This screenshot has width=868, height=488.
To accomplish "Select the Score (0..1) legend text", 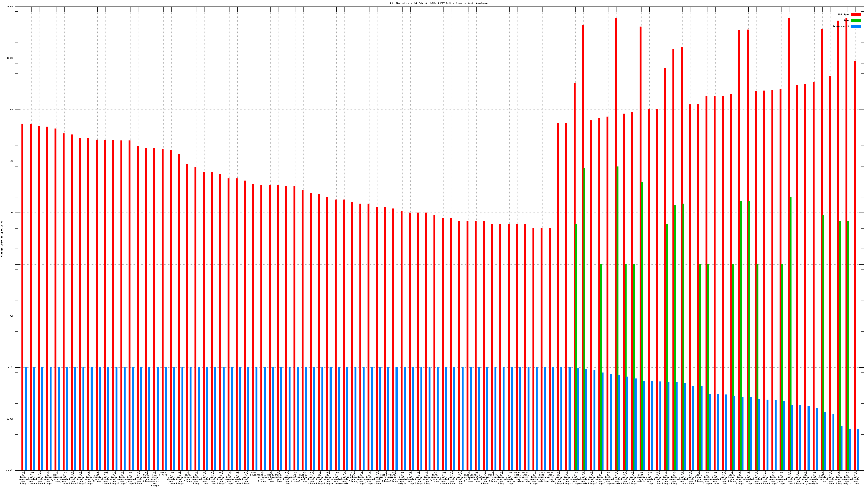I will pyautogui.click(x=841, y=27).
